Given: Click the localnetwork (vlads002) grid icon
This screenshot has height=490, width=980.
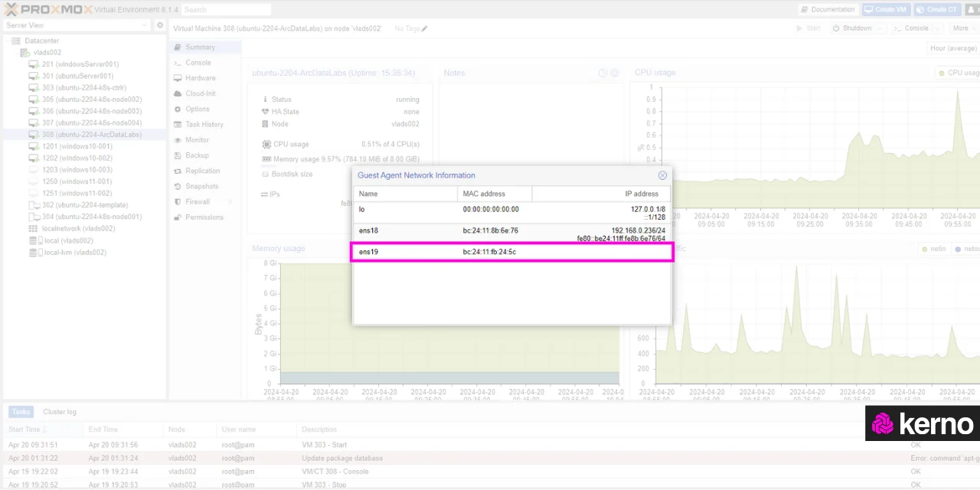Looking at the screenshot, I should click(33, 228).
